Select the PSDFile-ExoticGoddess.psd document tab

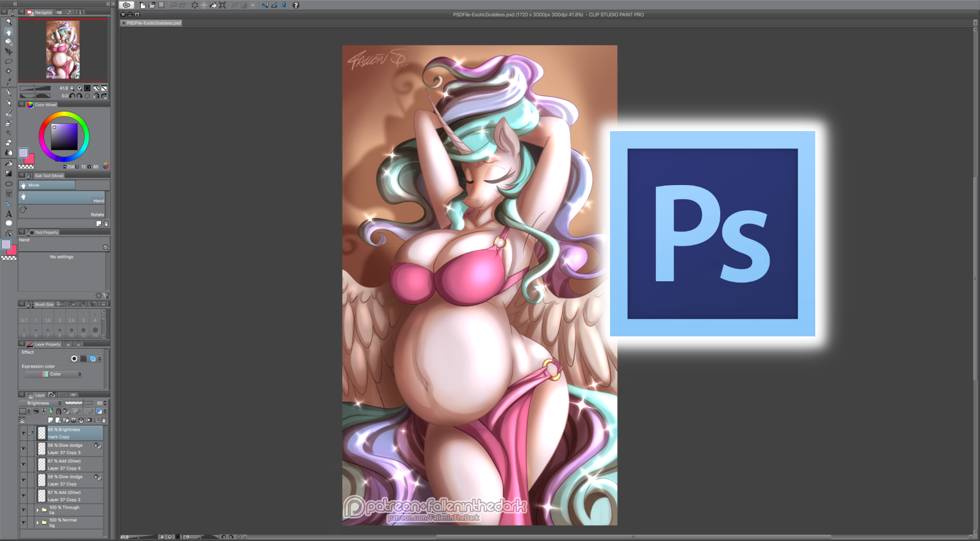click(x=151, y=23)
